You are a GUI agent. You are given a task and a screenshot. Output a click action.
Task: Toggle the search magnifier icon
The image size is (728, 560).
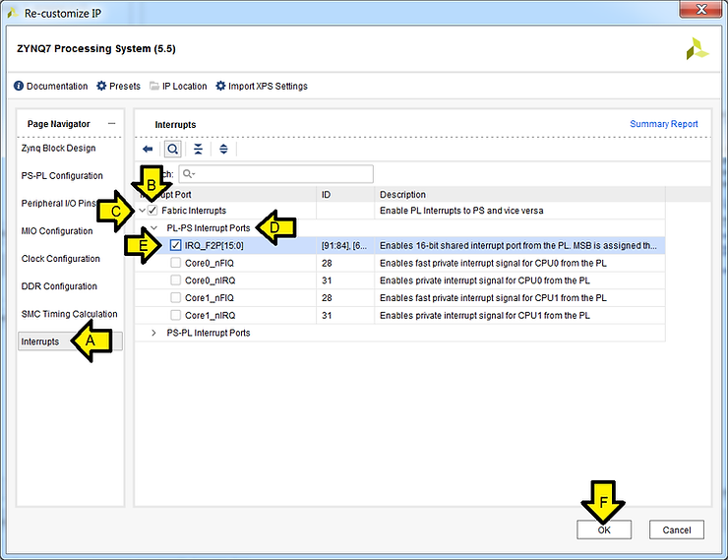coord(172,149)
